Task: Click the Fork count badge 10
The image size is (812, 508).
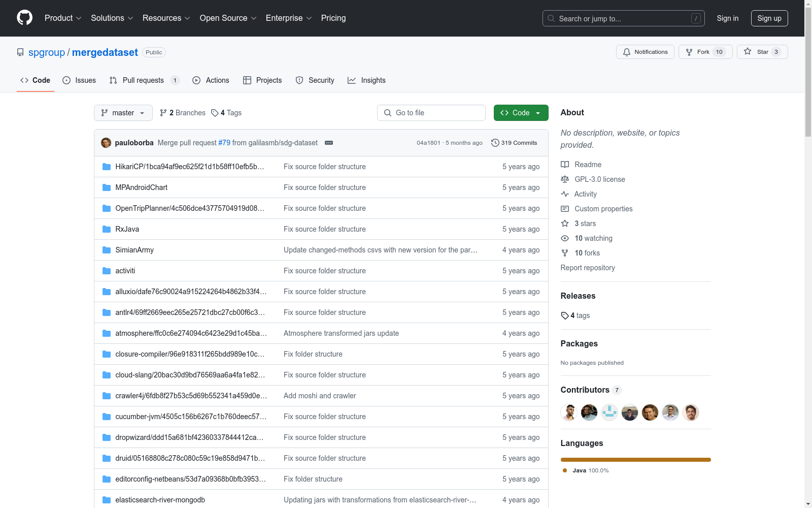Action: click(719, 52)
